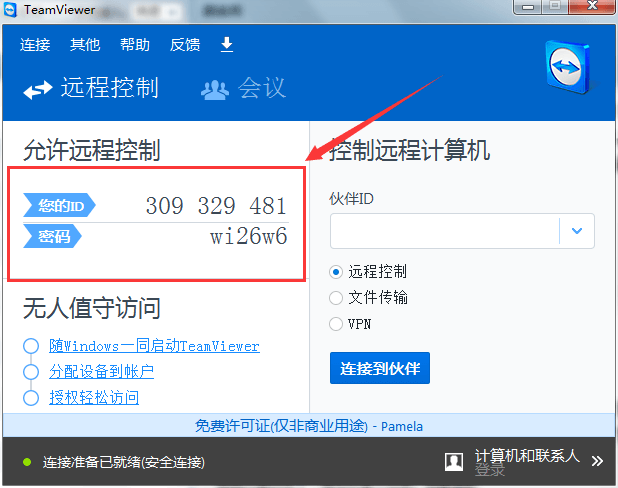The width and height of the screenshot is (618, 488).
Task: Open the 连接 menu
Action: coord(35,45)
